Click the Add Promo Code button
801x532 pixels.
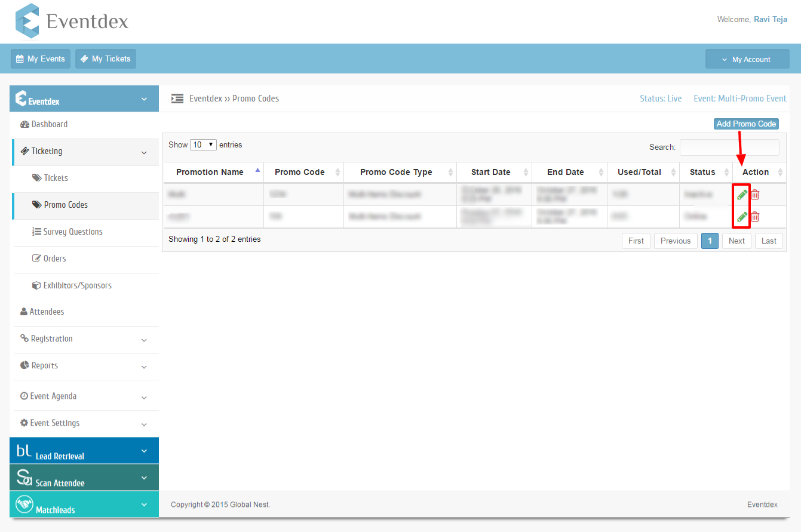746,124
